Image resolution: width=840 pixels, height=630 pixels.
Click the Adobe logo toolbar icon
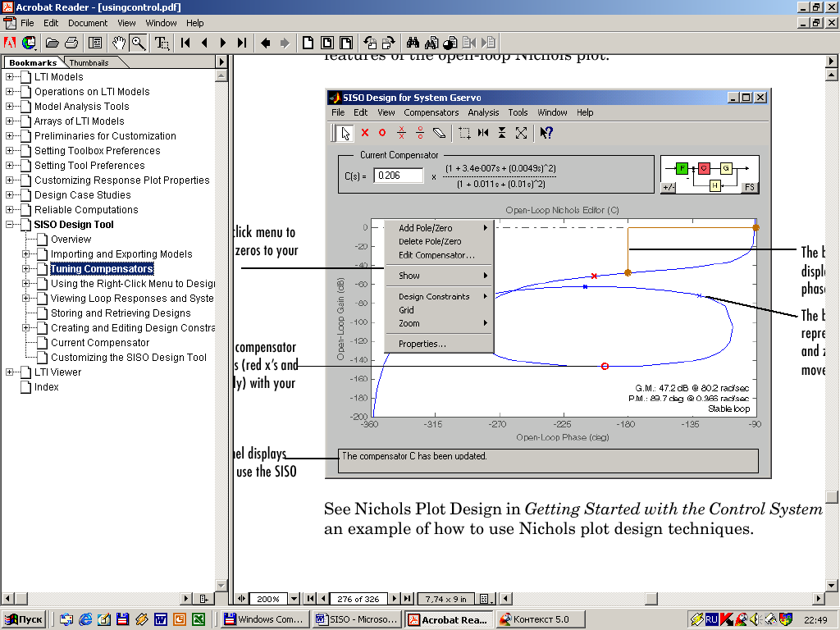(x=10, y=43)
